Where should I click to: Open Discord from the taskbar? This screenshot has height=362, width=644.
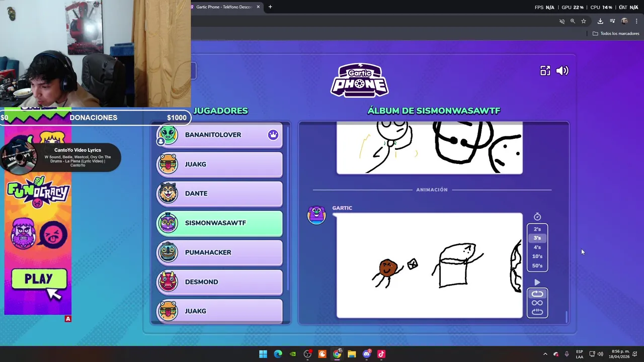(x=367, y=354)
